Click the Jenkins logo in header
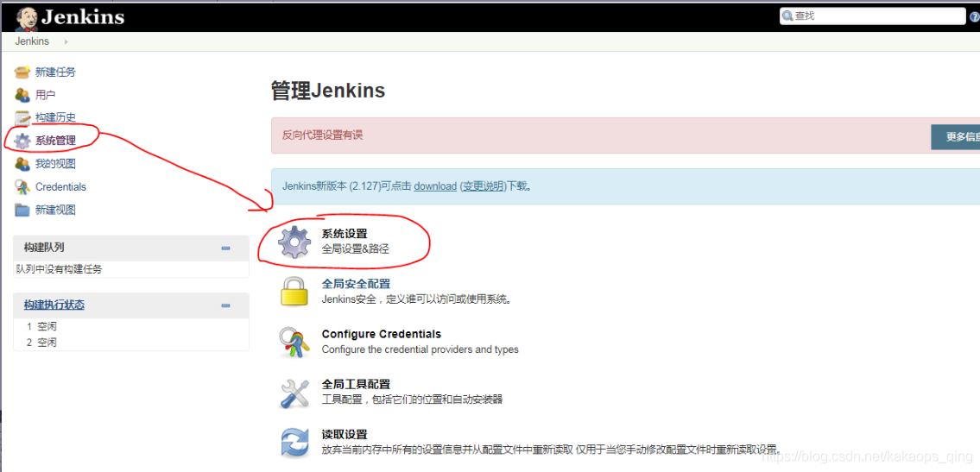The image size is (980, 472). [x=70, y=17]
